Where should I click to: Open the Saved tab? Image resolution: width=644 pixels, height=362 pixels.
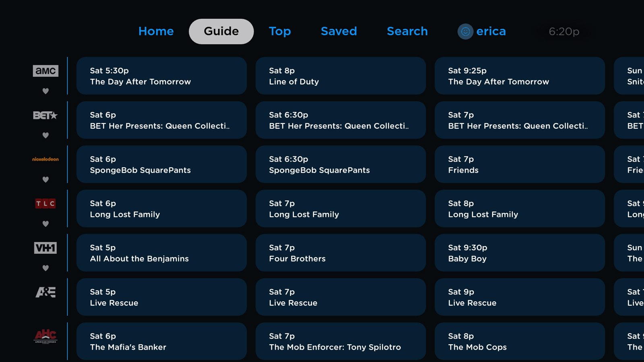[339, 31]
